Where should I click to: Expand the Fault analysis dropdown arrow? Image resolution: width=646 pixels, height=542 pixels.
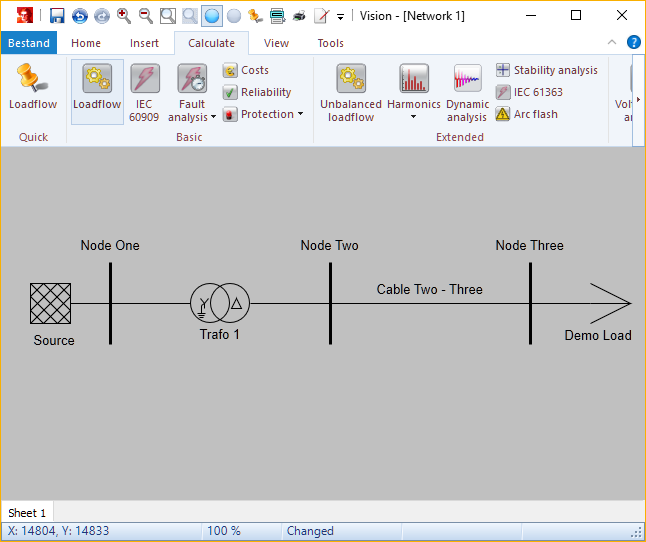tap(213, 117)
